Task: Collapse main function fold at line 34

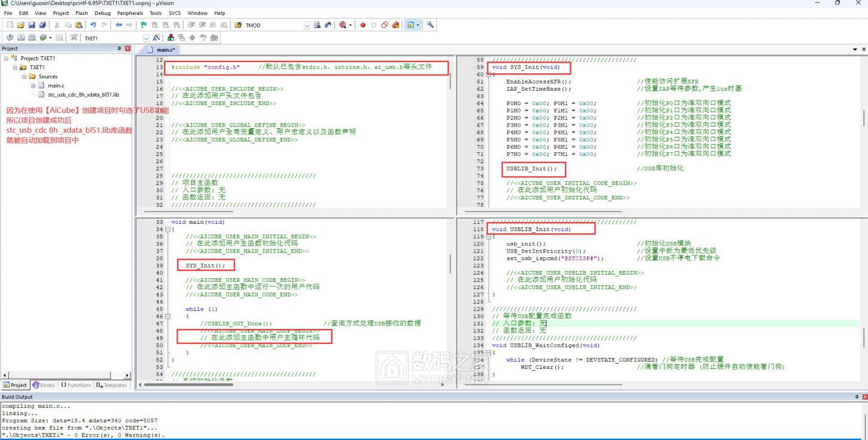Action: click(x=168, y=229)
